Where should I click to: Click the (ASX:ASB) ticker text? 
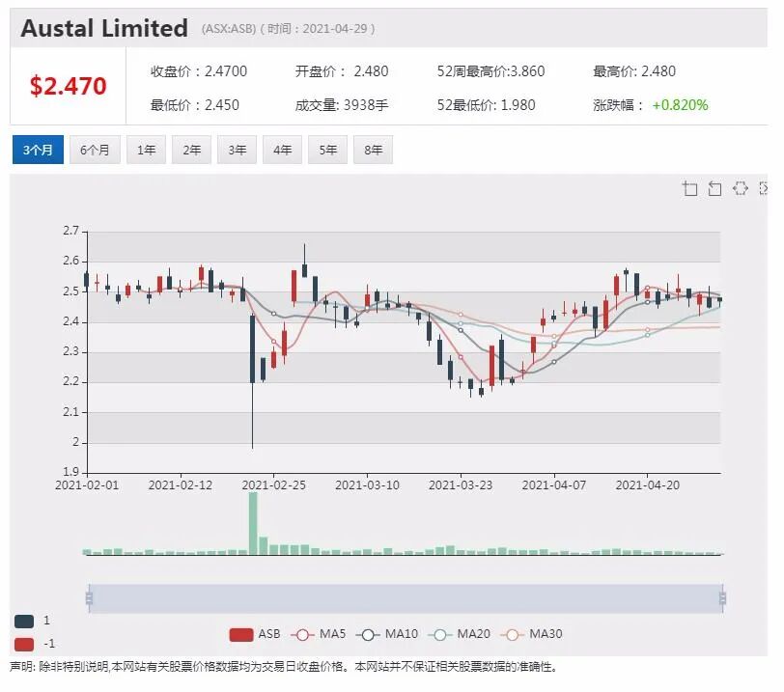(x=229, y=29)
